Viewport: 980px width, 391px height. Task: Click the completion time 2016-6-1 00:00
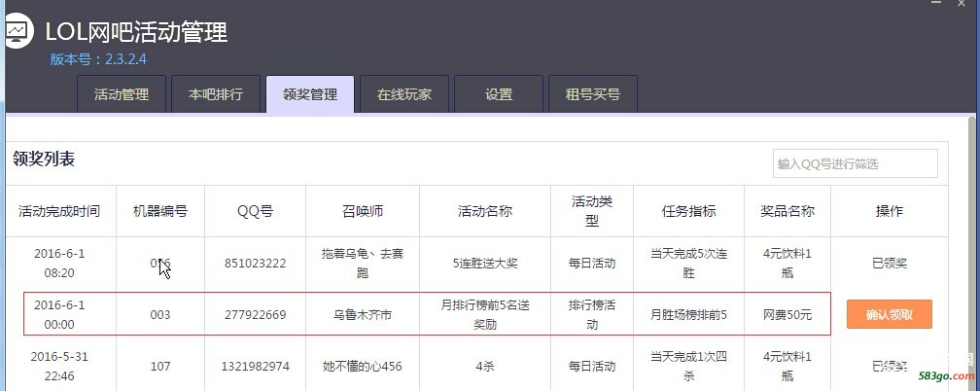pos(59,315)
